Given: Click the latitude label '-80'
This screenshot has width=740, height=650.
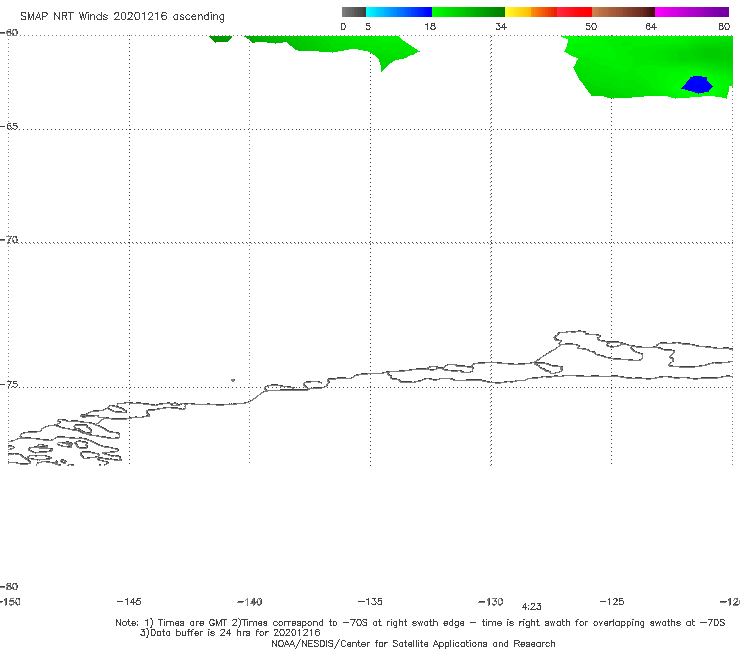Looking at the screenshot, I should (x=9, y=586).
